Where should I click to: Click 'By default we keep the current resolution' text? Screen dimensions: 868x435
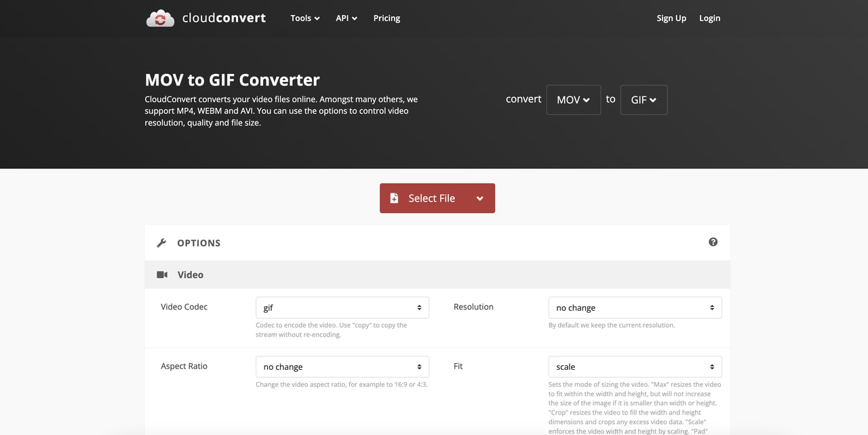[x=612, y=325]
